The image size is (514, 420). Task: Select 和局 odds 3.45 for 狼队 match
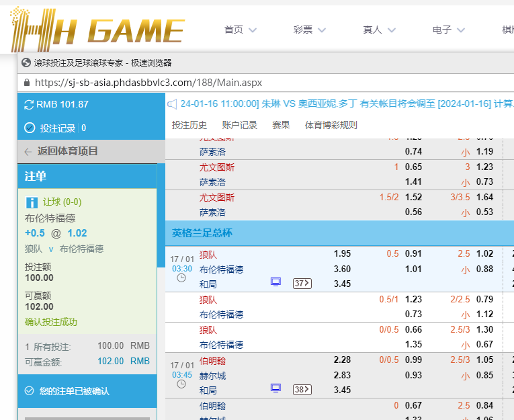click(342, 284)
